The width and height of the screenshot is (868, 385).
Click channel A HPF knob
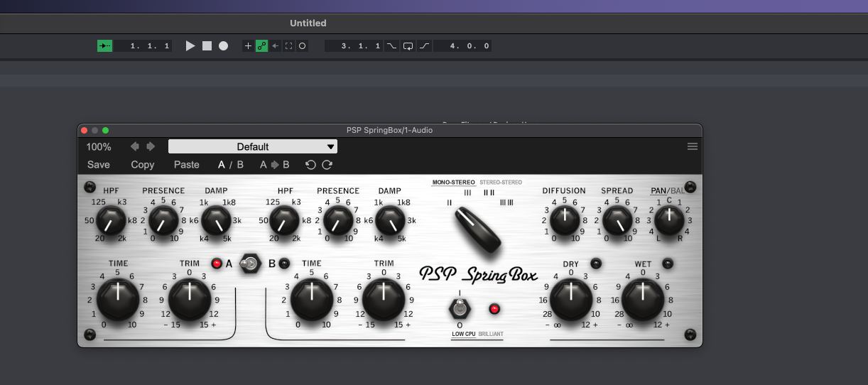pyautogui.click(x=110, y=222)
